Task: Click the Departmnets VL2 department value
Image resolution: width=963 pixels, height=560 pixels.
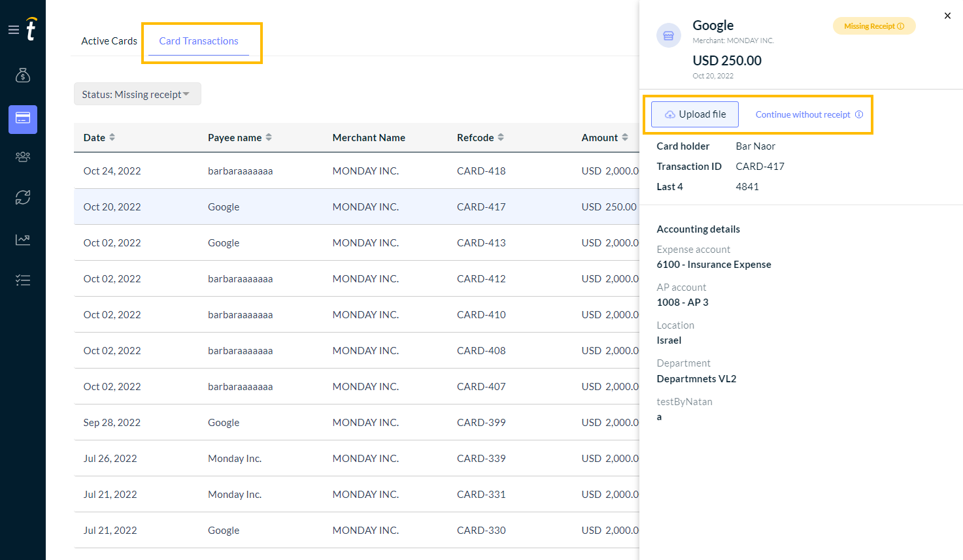Action: point(696,378)
